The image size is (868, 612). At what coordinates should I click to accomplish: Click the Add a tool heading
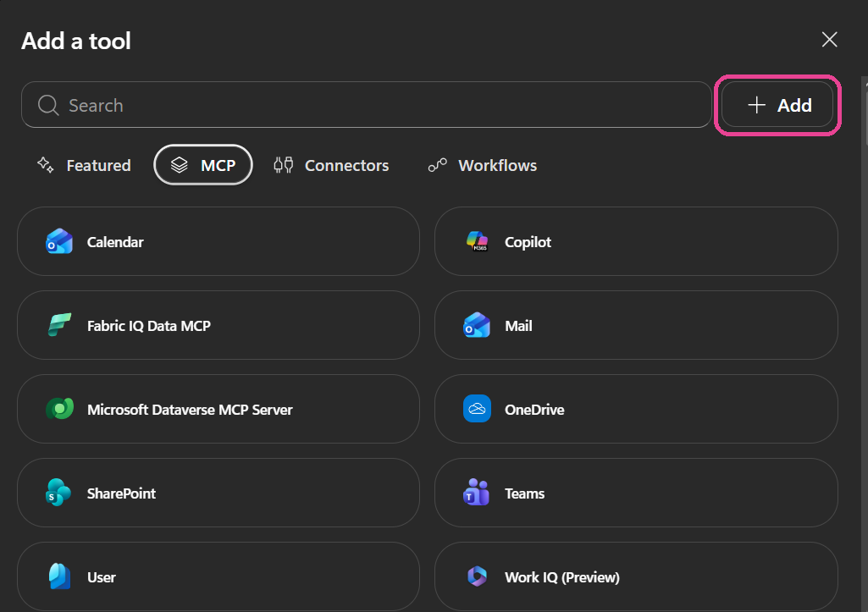click(x=76, y=41)
